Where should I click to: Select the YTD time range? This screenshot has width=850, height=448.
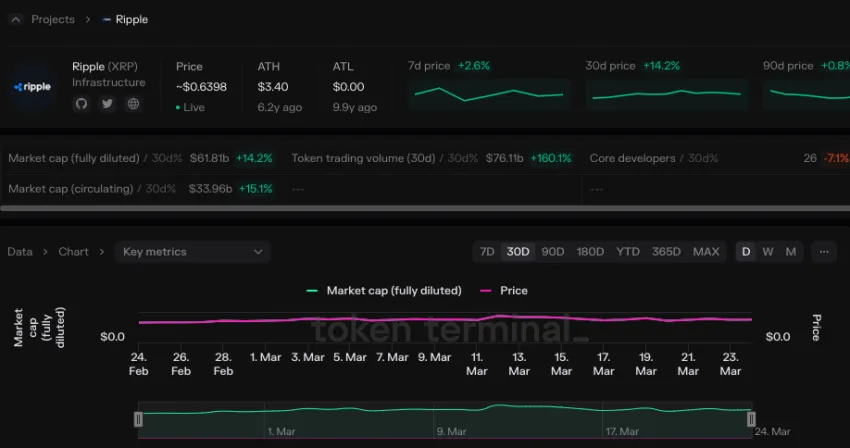click(628, 252)
